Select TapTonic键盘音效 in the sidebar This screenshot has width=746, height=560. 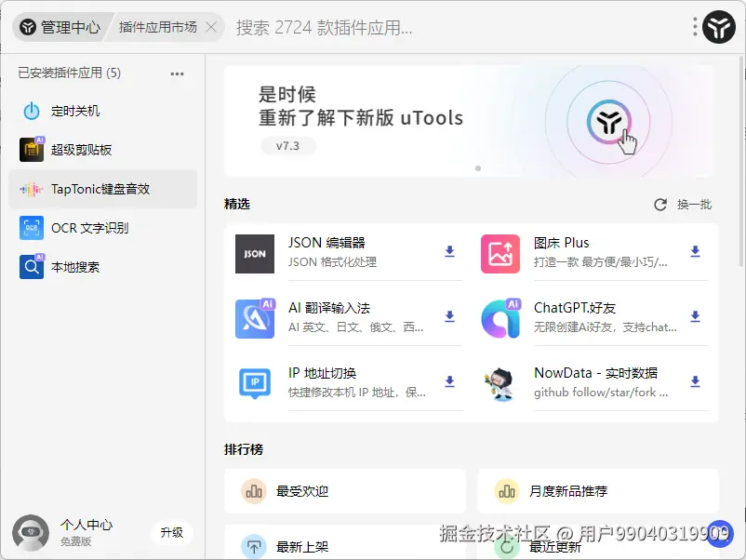102,189
